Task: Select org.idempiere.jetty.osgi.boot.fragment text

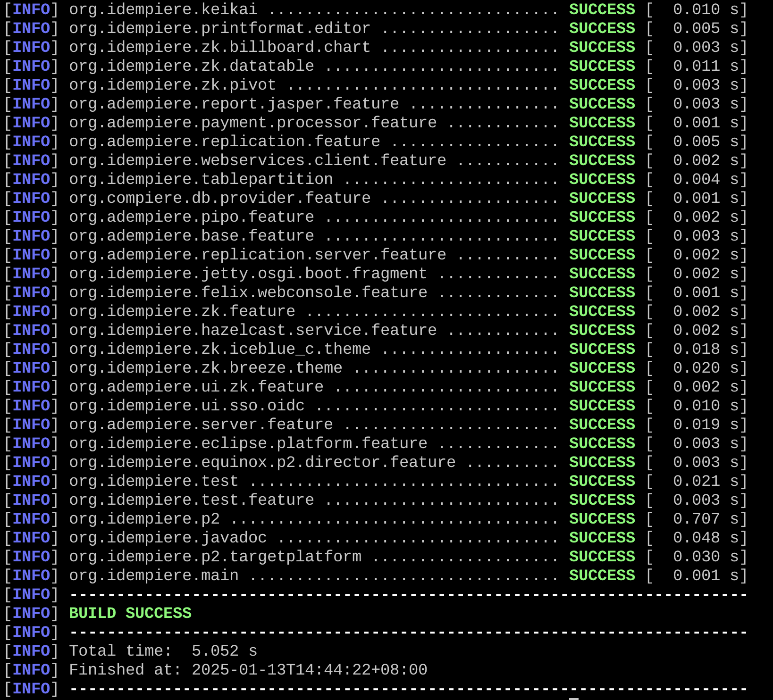Action: coord(248,274)
